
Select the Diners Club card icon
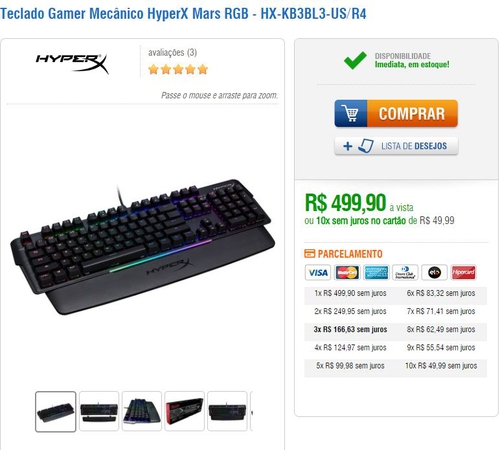tap(405, 273)
